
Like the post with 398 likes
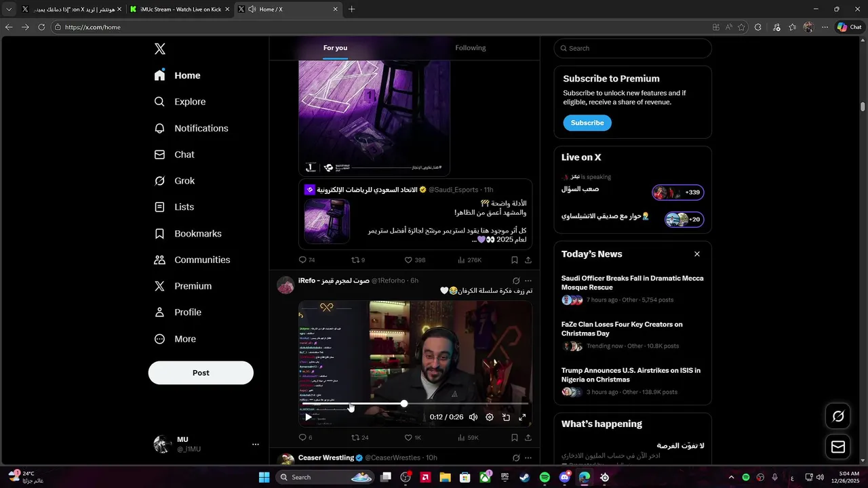pos(414,260)
